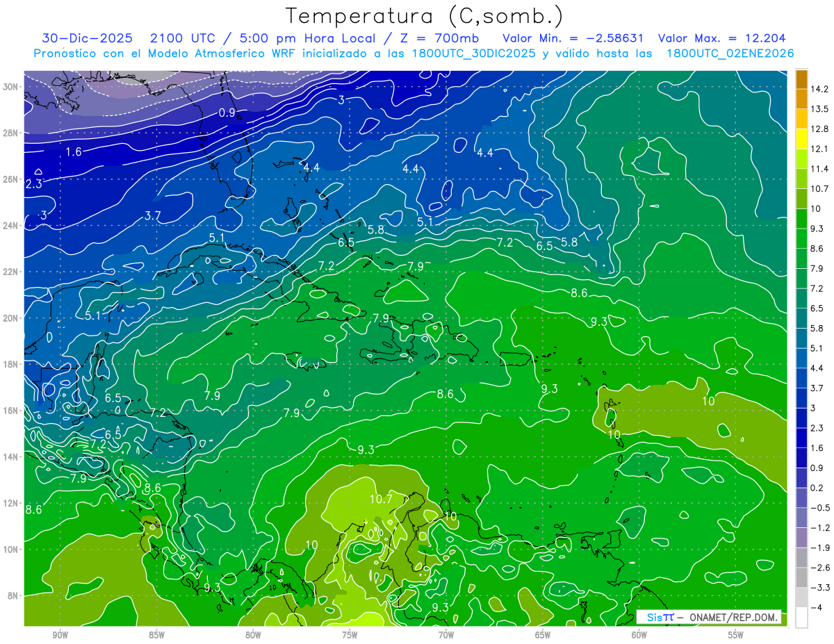Viewport: 834px width, 644px height.
Task: Click the "2.3" contour label on map
Action: 33,184
